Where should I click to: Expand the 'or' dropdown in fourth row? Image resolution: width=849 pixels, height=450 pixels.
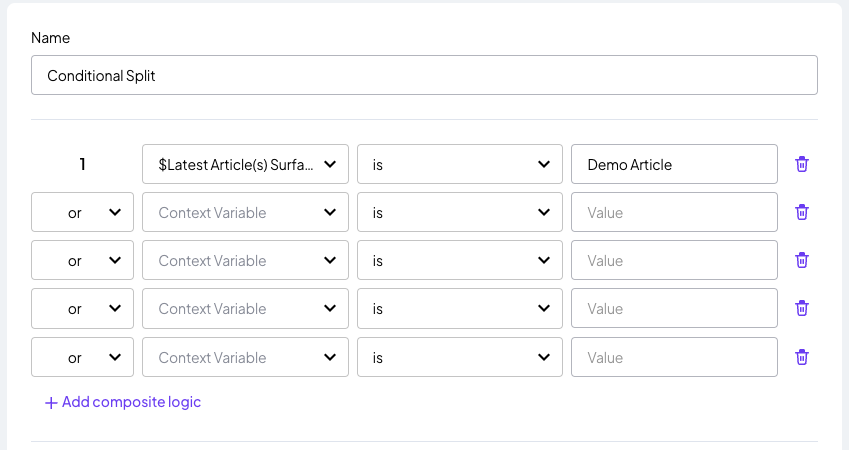point(82,308)
